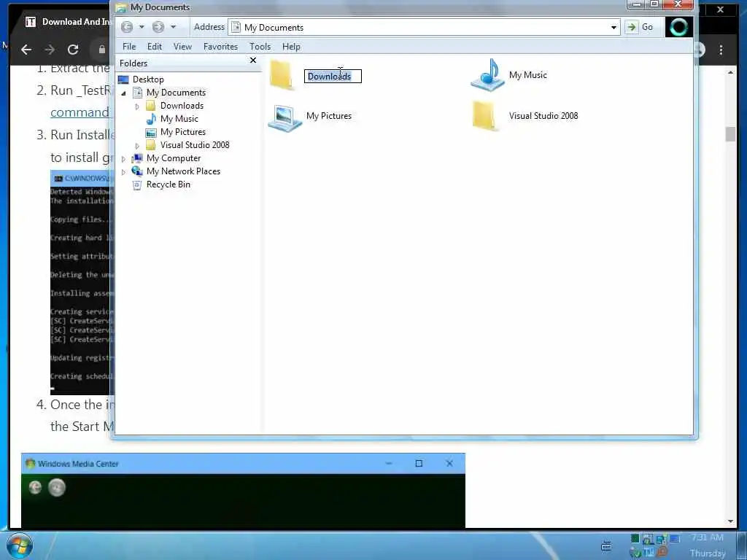The image size is (747, 560).
Task: Click the Go button next to address bar
Action: tap(640, 27)
